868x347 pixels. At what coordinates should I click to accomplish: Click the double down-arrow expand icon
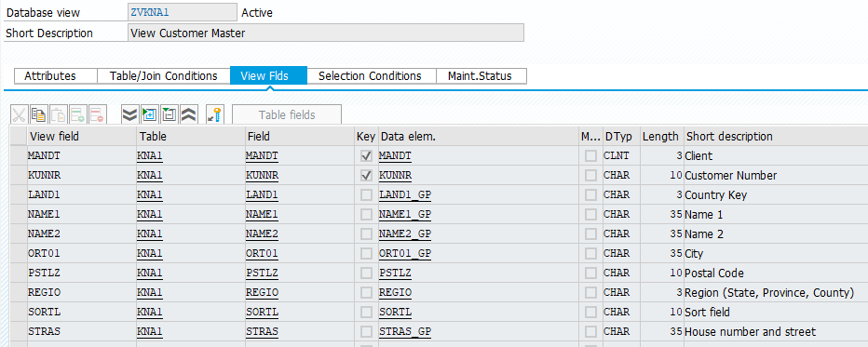tap(129, 115)
